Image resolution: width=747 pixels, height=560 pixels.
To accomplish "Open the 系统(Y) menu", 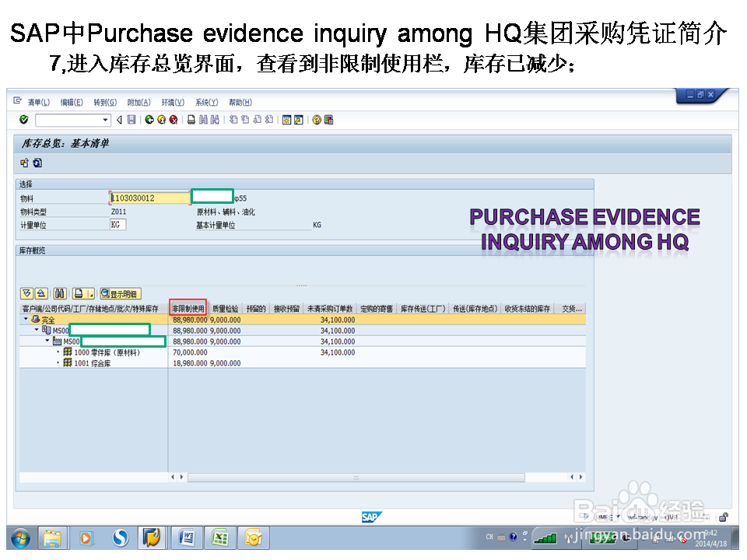I will pyautogui.click(x=207, y=102).
